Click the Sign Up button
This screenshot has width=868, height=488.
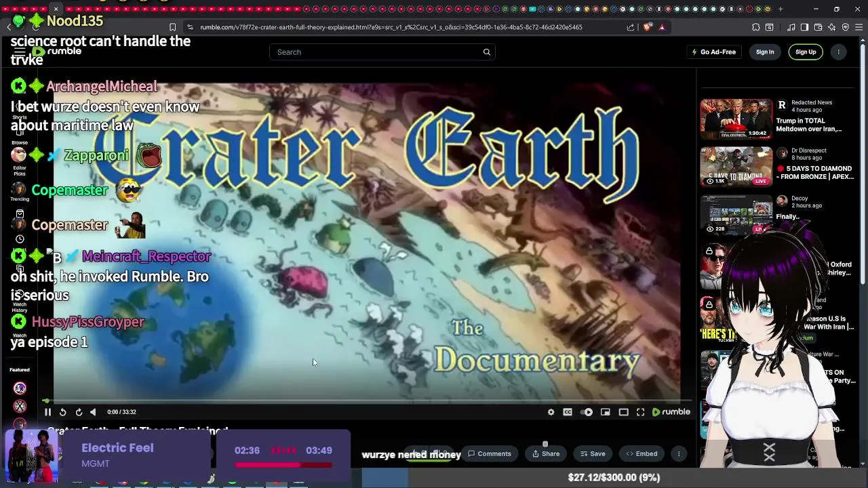[x=806, y=52]
